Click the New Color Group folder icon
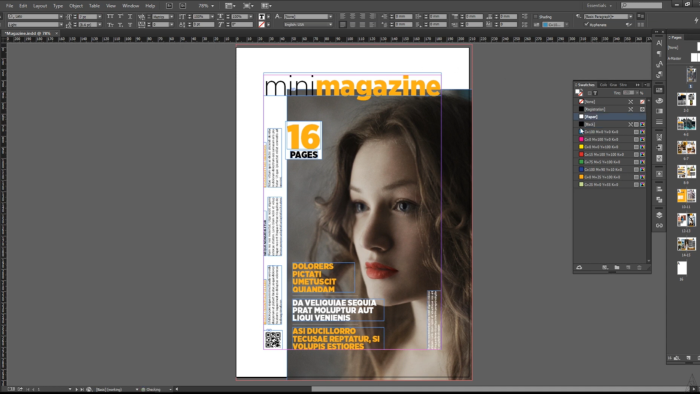This screenshot has width=700, height=394. point(617,267)
